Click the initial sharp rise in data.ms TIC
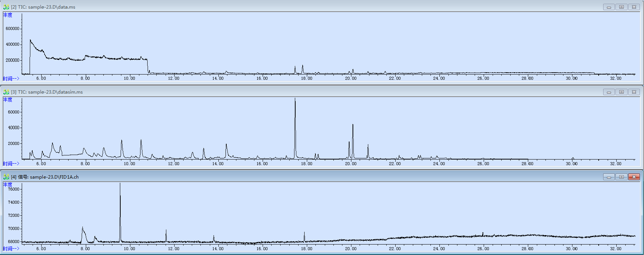 30,41
